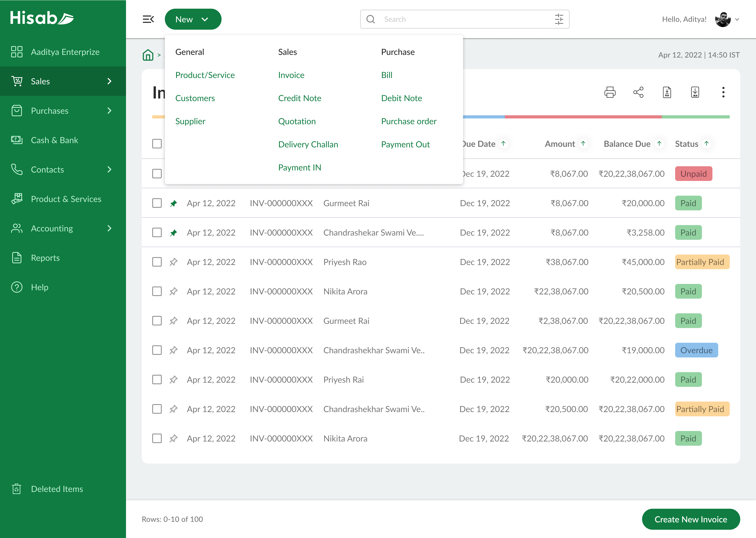Click the share invoice icon
The width and height of the screenshot is (756, 538).
click(x=638, y=92)
